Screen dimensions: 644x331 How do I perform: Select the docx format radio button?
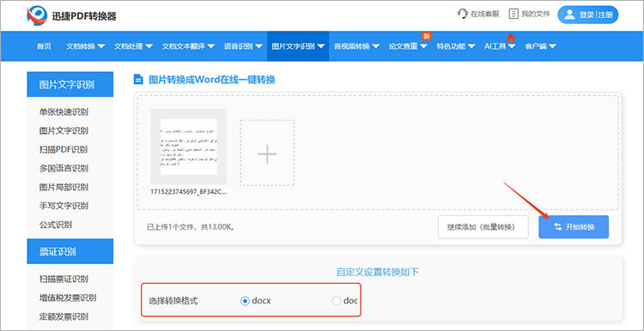pos(245,301)
